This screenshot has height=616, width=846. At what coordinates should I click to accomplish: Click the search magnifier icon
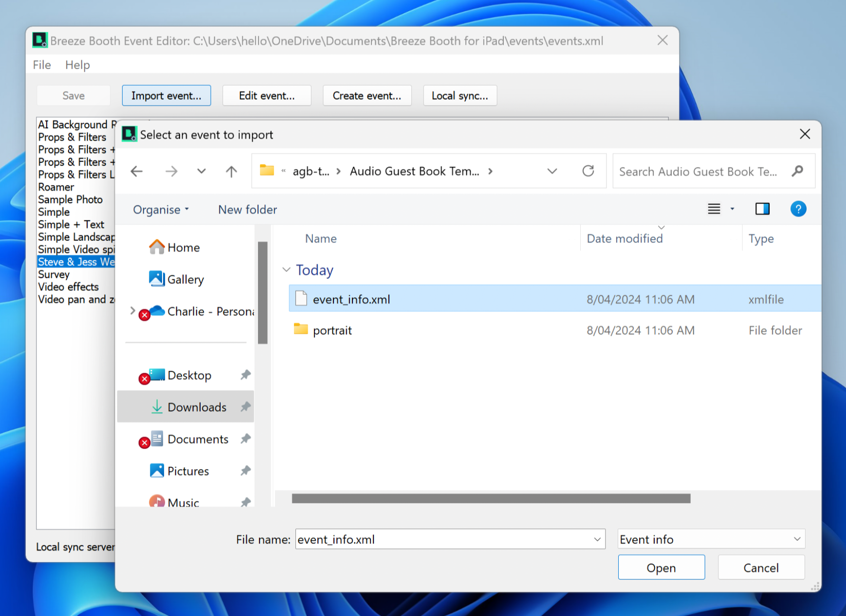(797, 171)
